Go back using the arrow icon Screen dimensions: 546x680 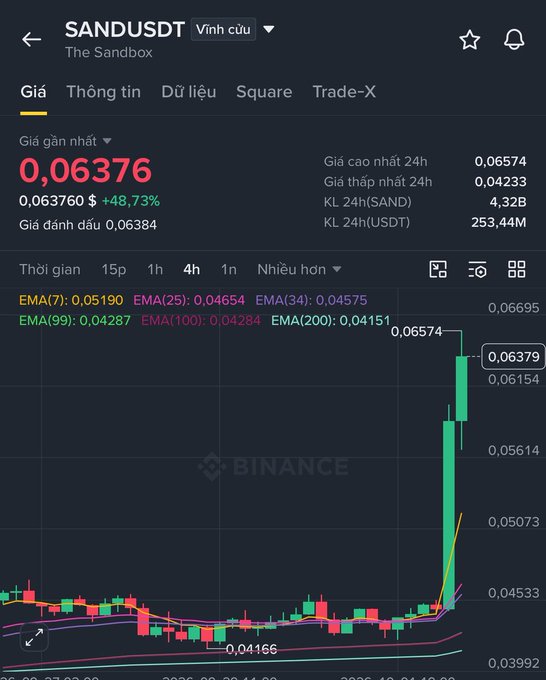click(x=31, y=39)
